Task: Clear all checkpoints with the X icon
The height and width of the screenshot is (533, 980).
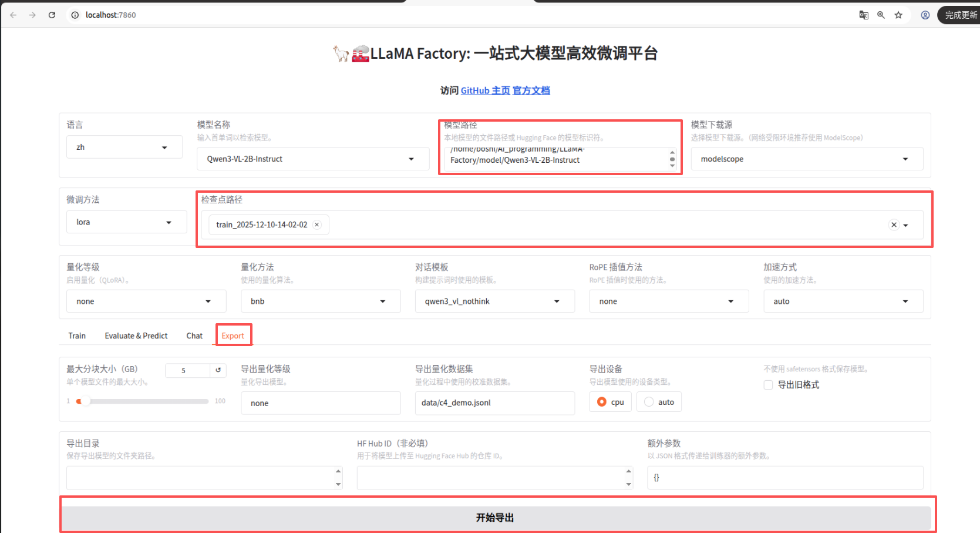Action: [x=894, y=224]
